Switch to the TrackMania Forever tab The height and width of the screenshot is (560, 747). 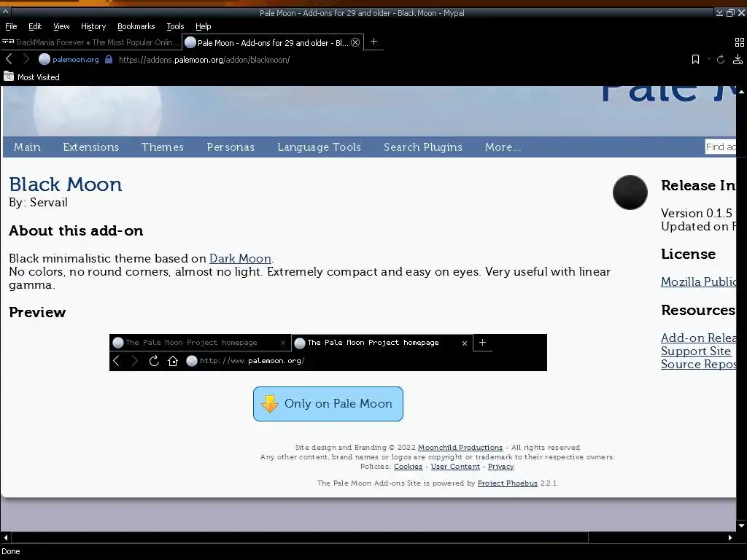pos(91,42)
